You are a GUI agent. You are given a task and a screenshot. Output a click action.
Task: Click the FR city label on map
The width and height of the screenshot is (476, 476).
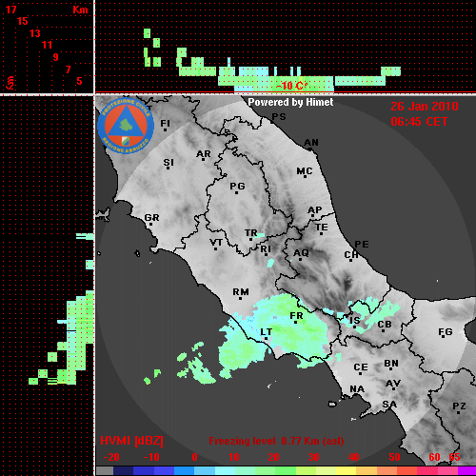(x=296, y=316)
